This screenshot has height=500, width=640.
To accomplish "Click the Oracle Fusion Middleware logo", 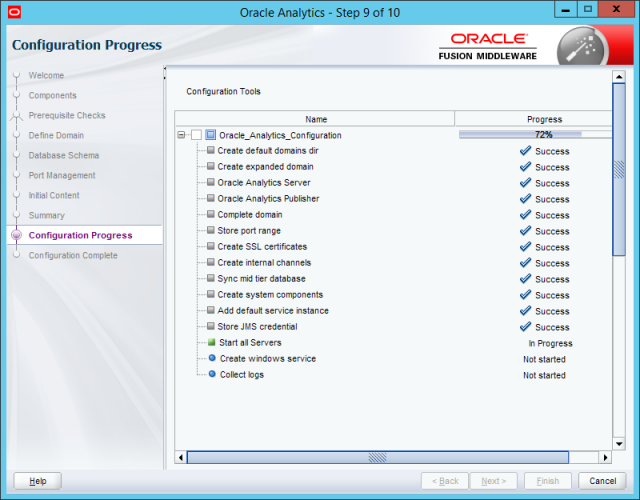I will (x=488, y=47).
